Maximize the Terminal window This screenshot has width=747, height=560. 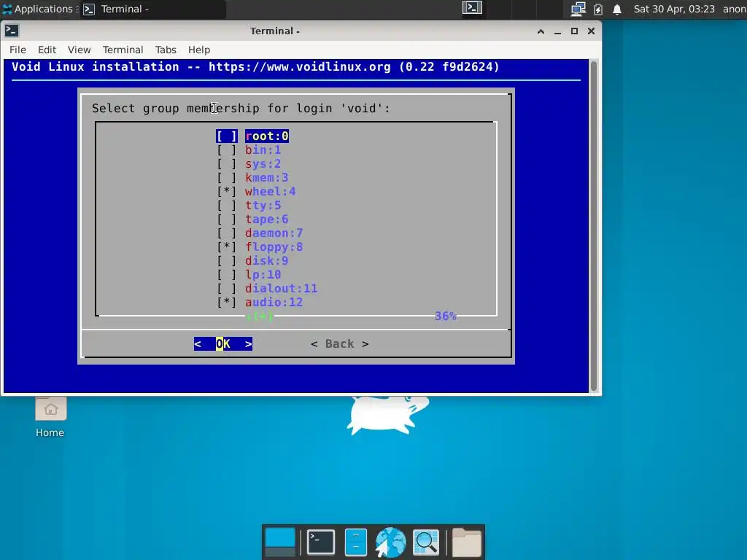(x=575, y=31)
